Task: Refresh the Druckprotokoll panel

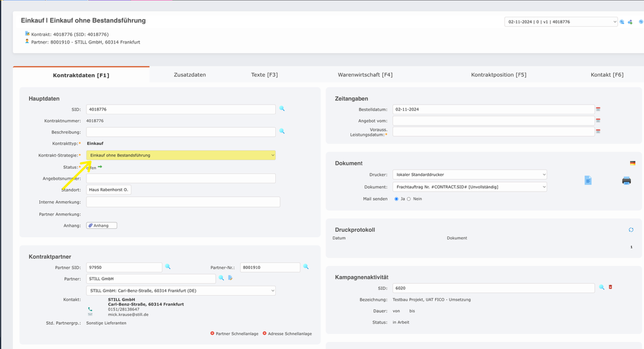Action: [631, 229]
